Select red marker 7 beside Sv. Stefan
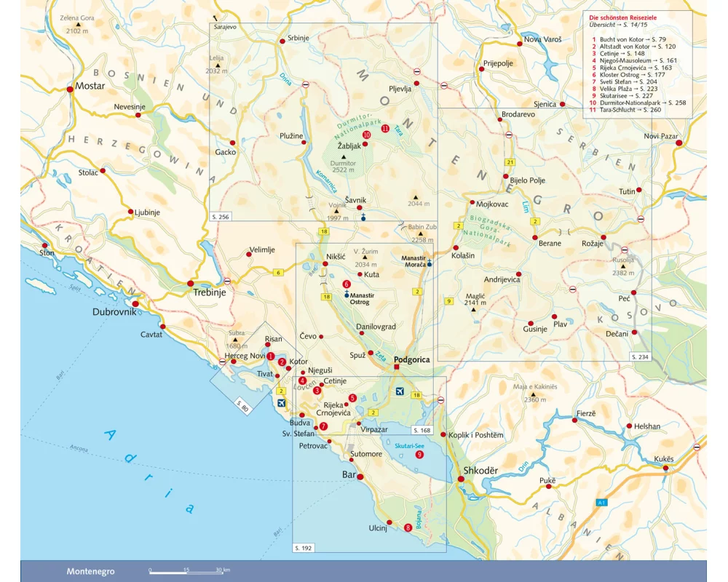 [324, 426]
